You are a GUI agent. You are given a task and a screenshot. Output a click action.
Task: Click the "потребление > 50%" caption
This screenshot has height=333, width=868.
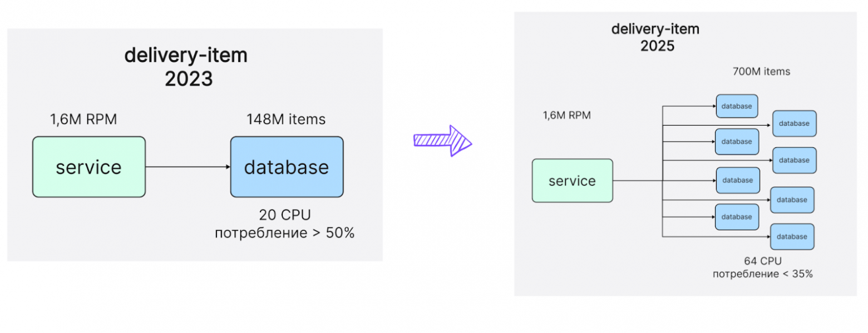(284, 233)
